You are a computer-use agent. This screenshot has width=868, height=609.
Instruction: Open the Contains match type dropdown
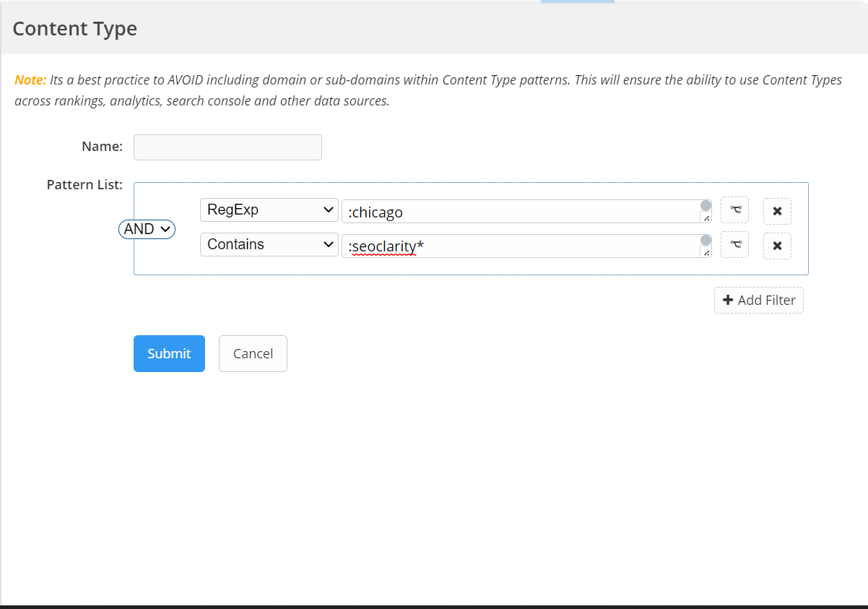tap(269, 244)
